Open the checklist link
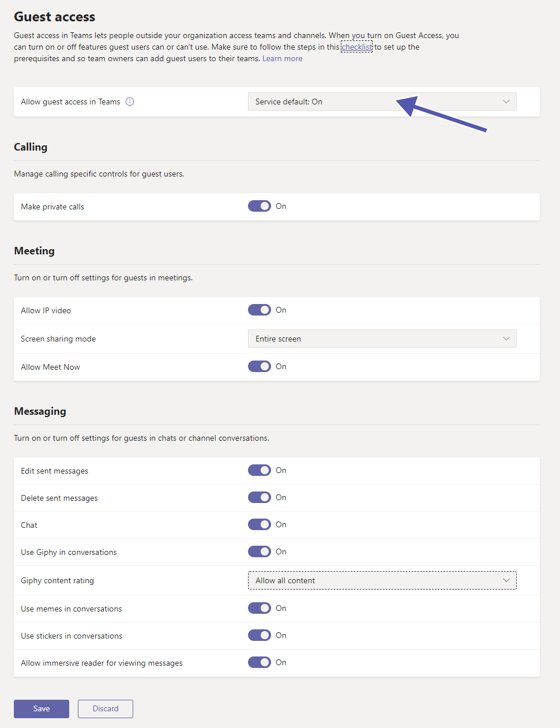The width and height of the screenshot is (560, 728). coord(356,47)
